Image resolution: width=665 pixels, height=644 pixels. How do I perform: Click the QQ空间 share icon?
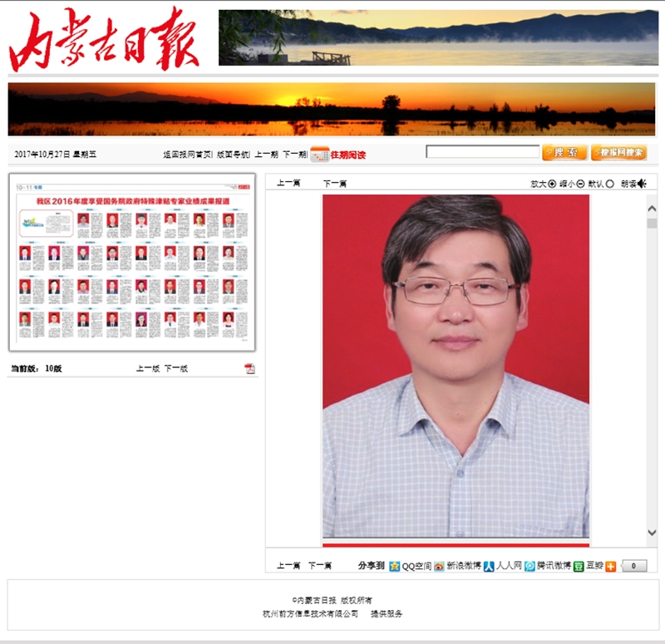pyautogui.click(x=395, y=566)
